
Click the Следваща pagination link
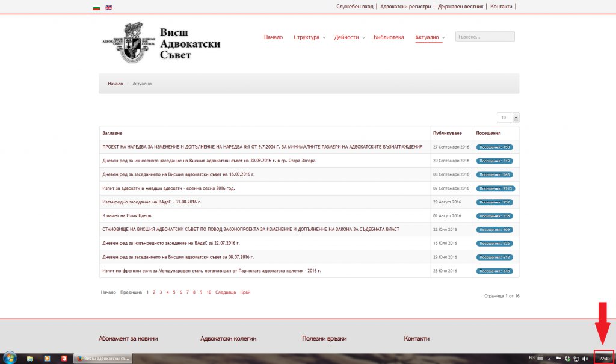pos(226,292)
